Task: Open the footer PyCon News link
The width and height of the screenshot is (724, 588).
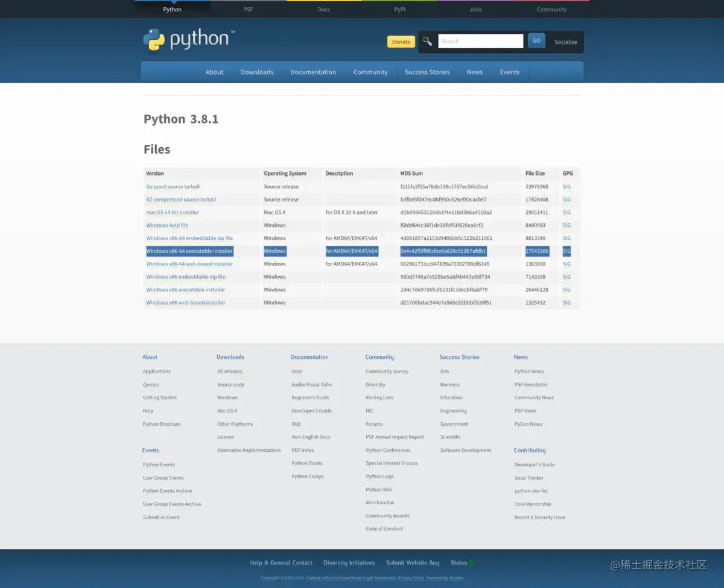Action: [529, 424]
